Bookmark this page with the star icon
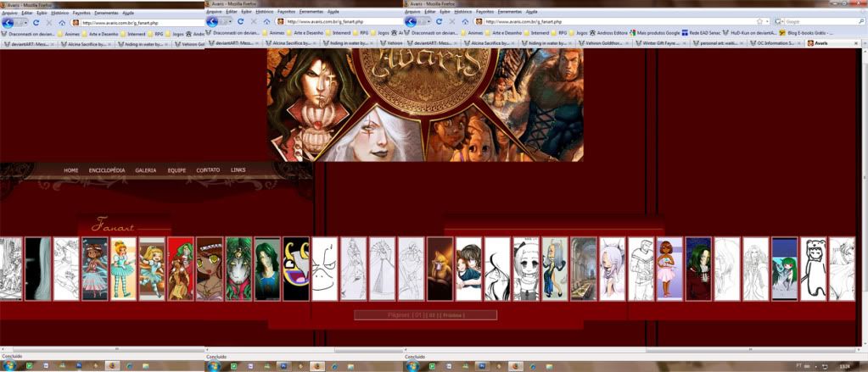Screen dimensions: 868x372 pos(759,21)
